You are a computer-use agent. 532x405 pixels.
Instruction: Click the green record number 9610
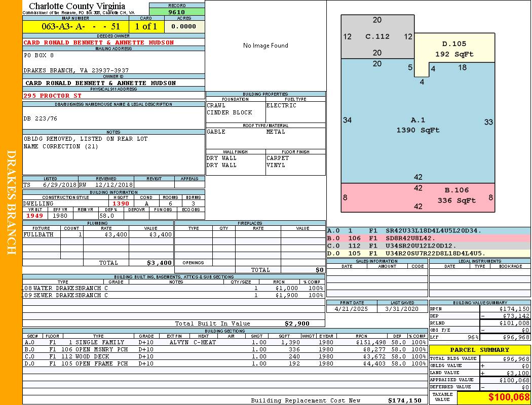coord(177,12)
